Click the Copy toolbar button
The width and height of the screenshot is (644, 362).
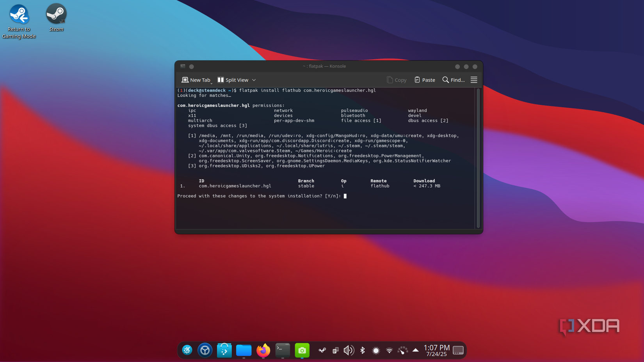click(397, 80)
